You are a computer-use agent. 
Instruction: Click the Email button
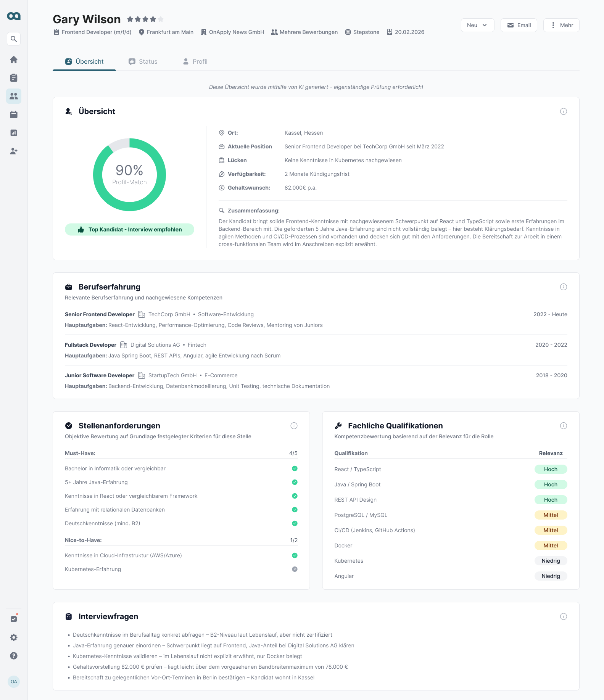coord(519,25)
